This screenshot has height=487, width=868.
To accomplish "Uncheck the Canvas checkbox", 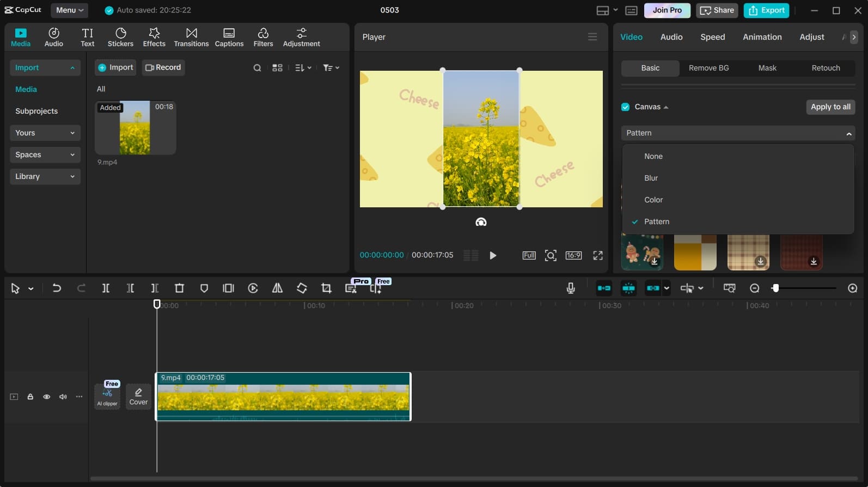I will click(626, 107).
